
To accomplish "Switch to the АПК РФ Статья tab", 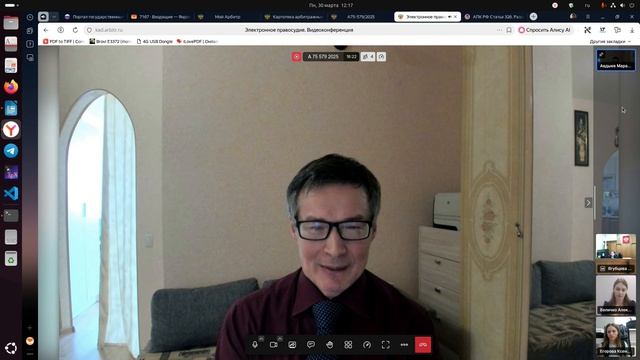I will [494, 17].
